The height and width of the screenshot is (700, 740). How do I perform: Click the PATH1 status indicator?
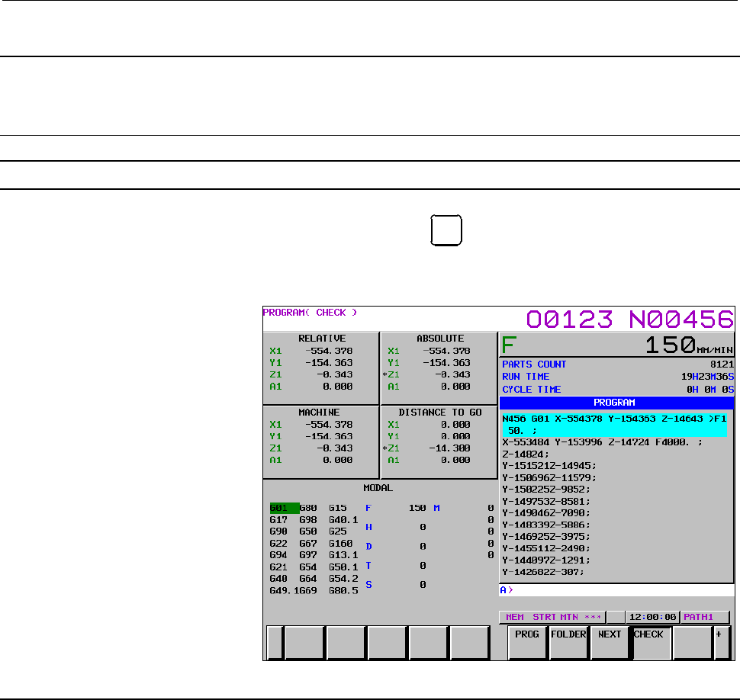coord(705,617)
